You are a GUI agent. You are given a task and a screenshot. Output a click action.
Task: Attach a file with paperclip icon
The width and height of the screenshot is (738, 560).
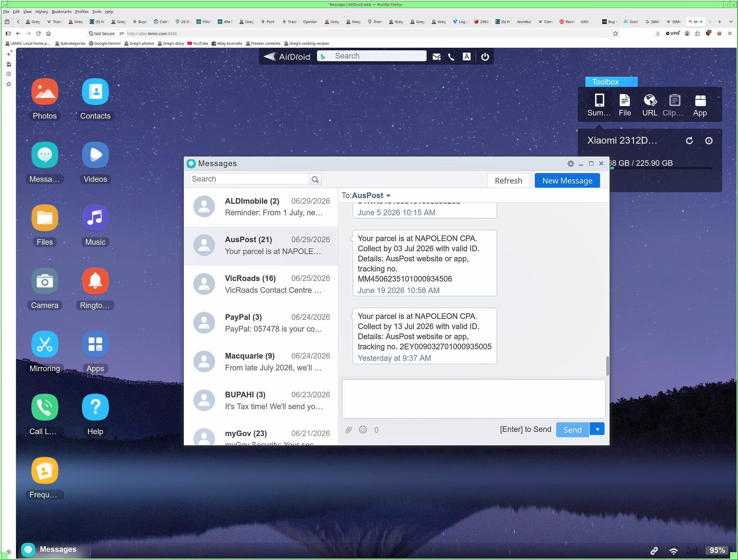click(x=349, y=430)
